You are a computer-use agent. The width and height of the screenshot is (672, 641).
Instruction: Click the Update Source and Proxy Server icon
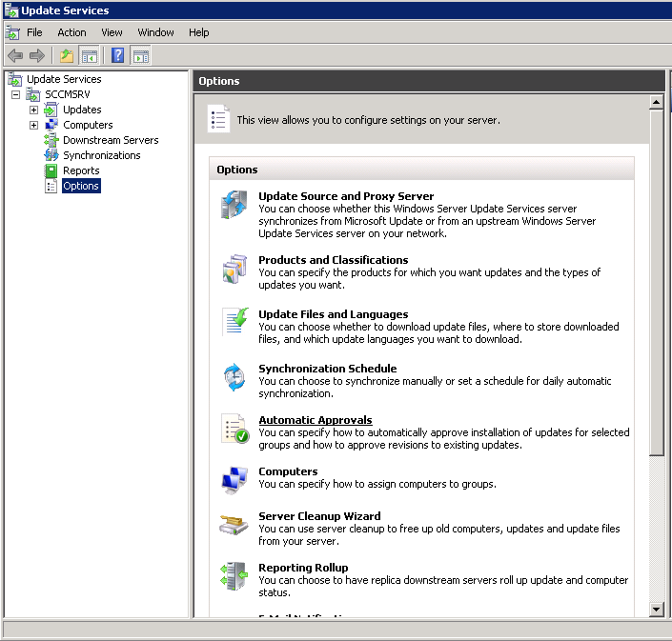click(x=234, y=205)
